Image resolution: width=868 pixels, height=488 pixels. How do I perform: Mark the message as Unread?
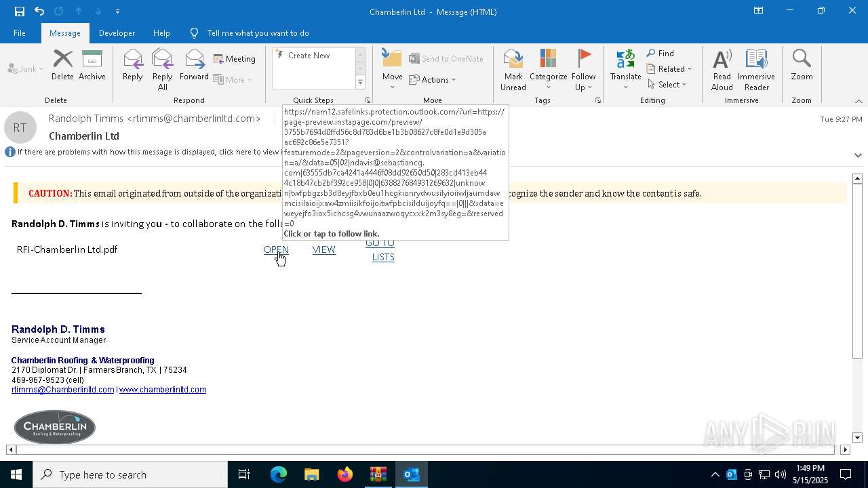[513, 69]
